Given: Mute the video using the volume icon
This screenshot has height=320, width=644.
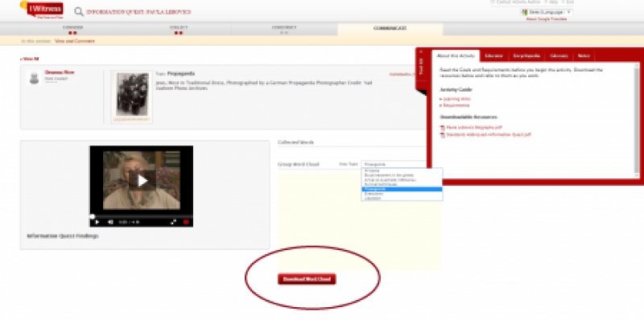Looking at the screenshot, I should [x=110, y=222].
